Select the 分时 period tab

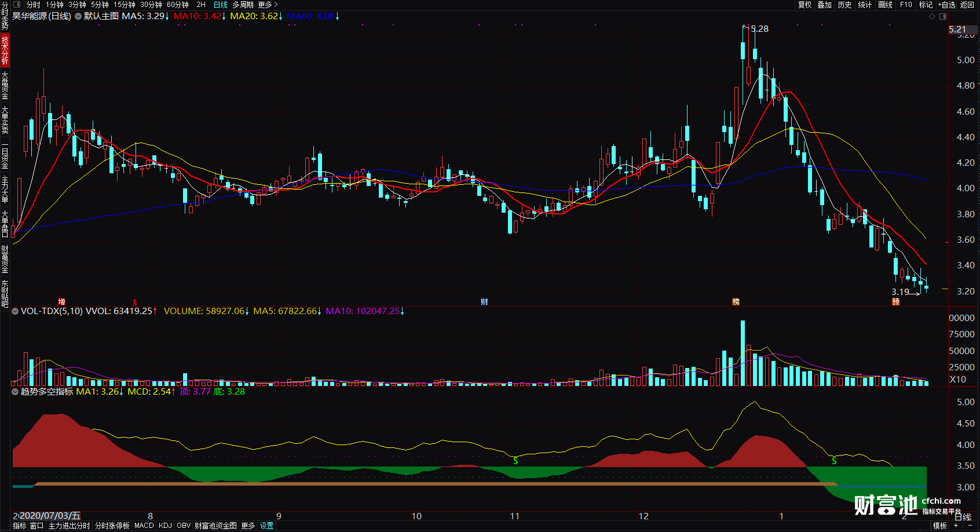pos(34,5)
